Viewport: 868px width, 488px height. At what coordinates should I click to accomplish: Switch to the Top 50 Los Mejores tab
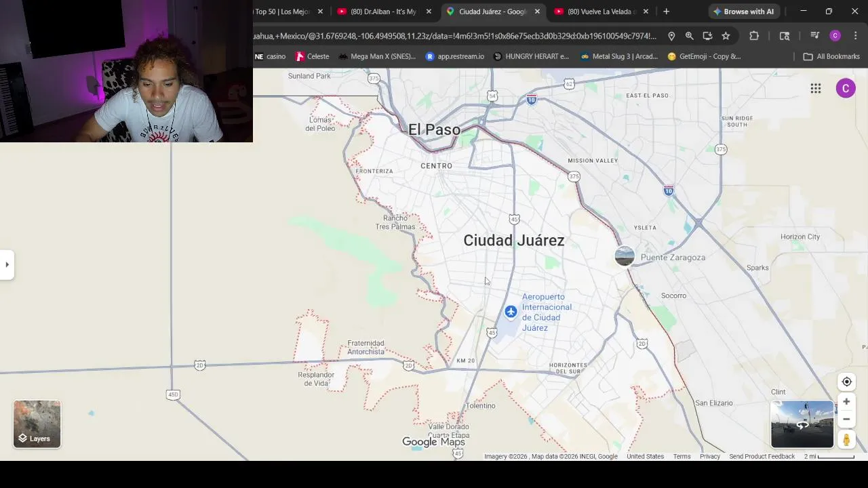click(281, 12)
